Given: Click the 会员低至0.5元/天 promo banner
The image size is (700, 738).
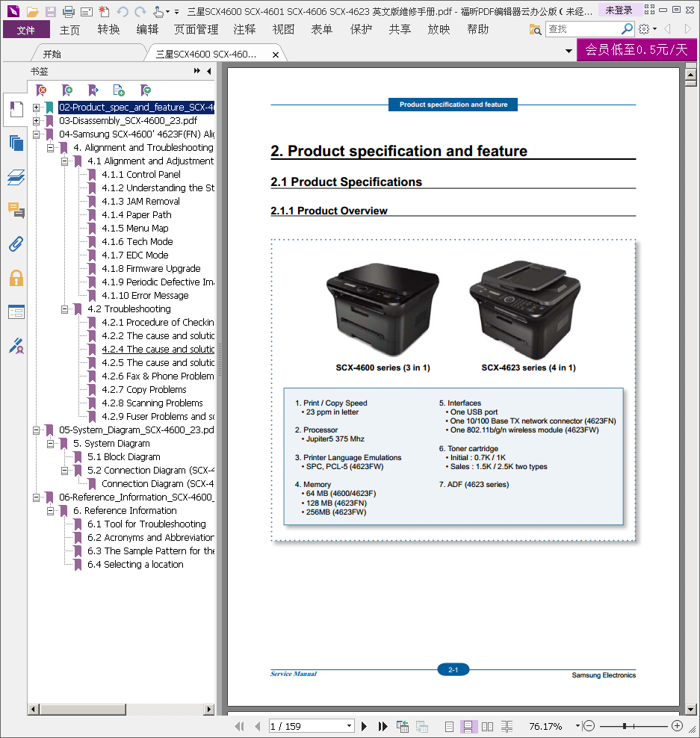Looking at the screenshot, I should coord(636,49).
